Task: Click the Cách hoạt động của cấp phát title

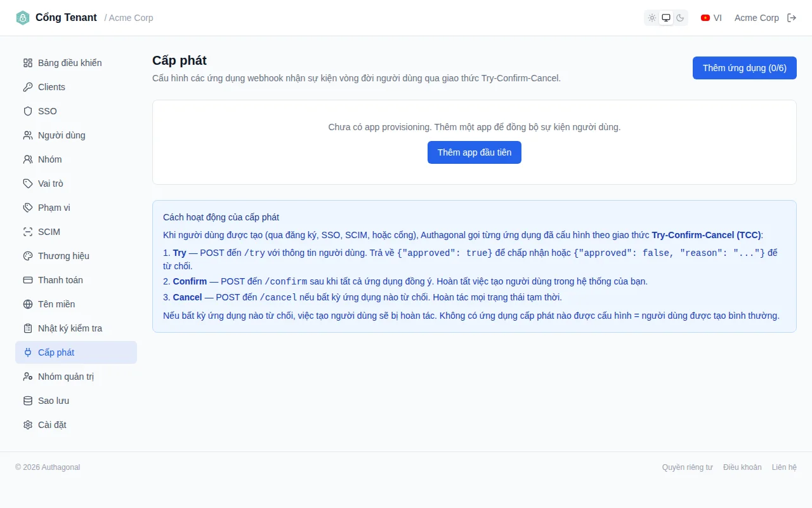Action: [x=221, y=217]
